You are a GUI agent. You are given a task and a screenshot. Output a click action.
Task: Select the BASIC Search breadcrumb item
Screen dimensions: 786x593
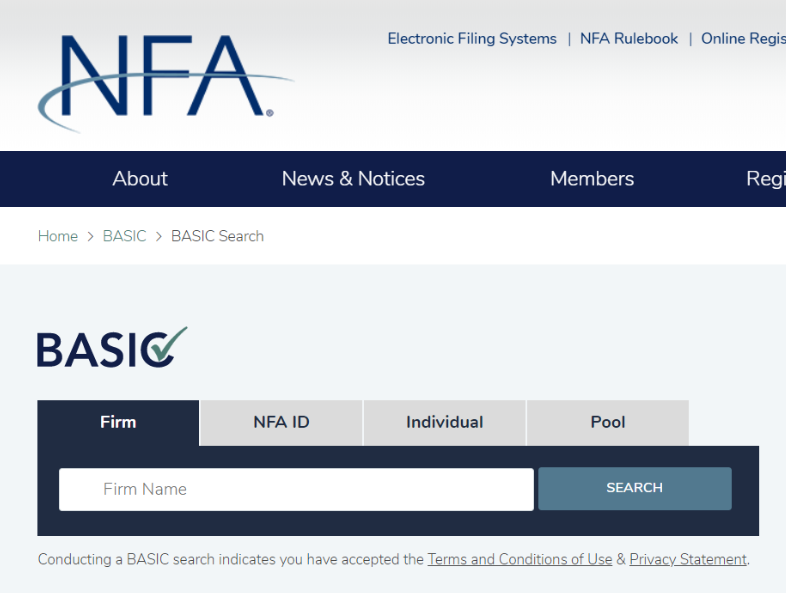point(217,236)
